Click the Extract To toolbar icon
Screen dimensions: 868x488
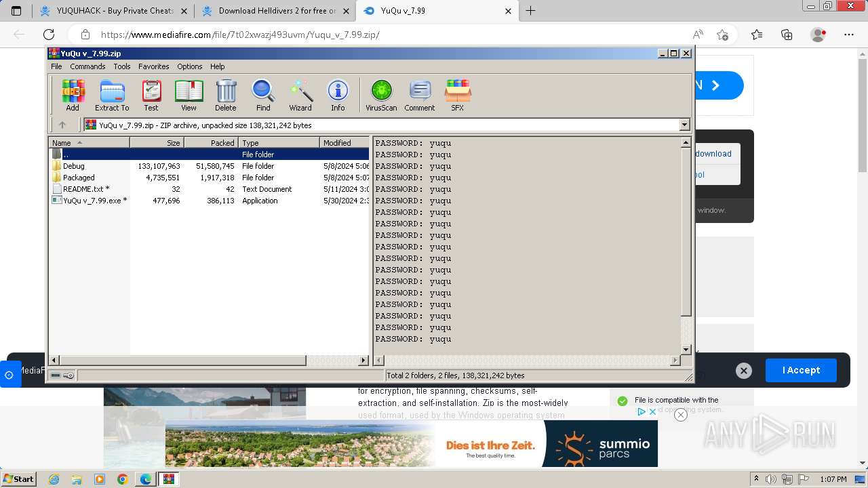pos(112,96)
